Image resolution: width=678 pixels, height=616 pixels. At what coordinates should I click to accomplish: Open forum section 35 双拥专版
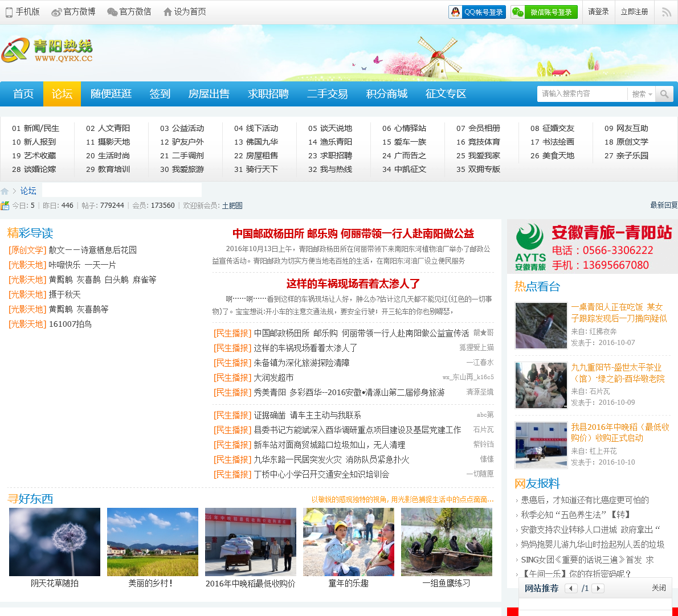(478, 169)
